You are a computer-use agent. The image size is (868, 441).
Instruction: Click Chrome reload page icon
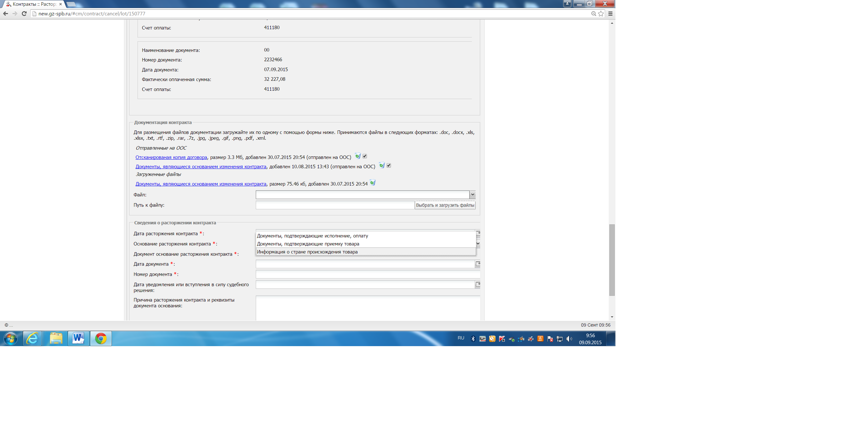pyautogui.click(x=24, y=13)
